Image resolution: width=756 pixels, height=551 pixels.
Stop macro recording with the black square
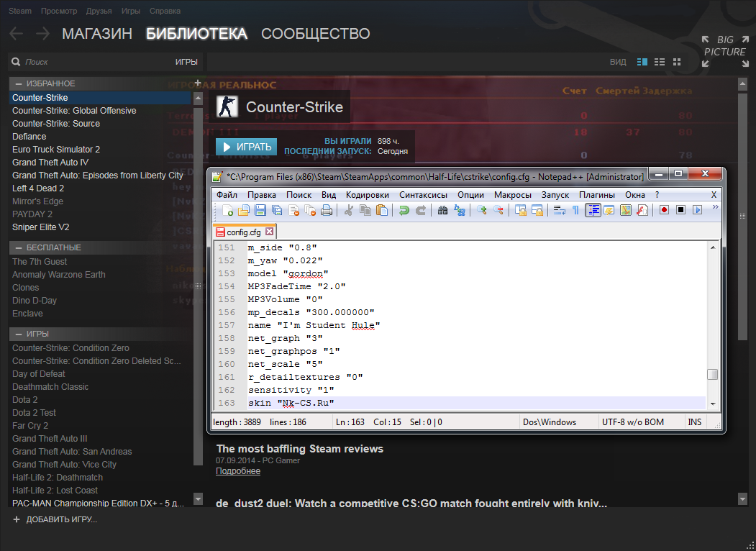click(x=680, y=210)
